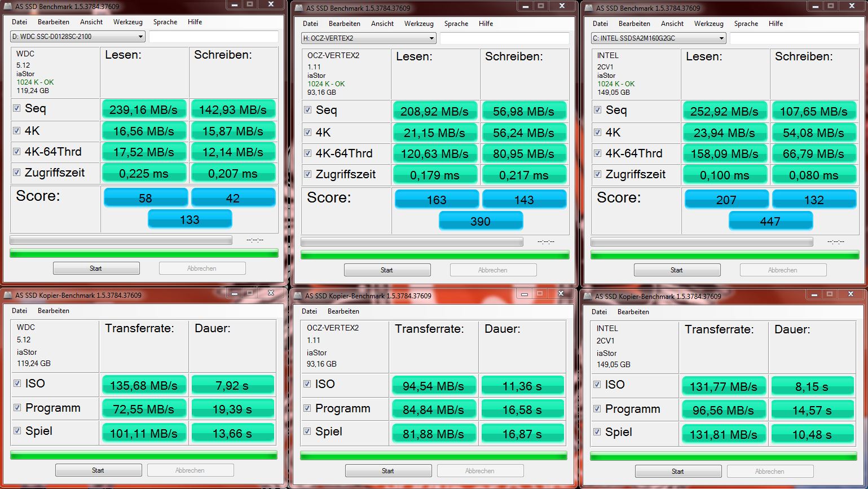Image resolution: width=868 pixels, height=489 pixels.
Task: Toggle Zugriffszeit checkbox in OCZ-VERTEX2 window
Action: (307, 174)
